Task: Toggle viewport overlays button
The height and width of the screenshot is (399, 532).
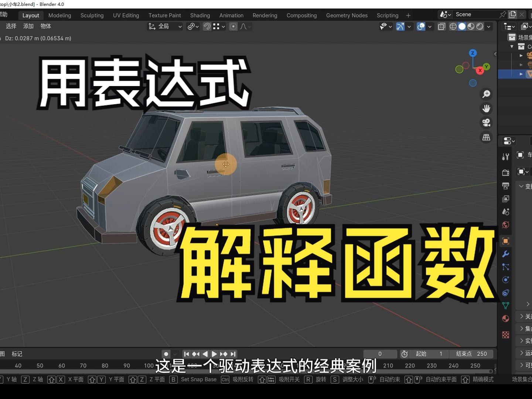Action: [x=421, y=26]
